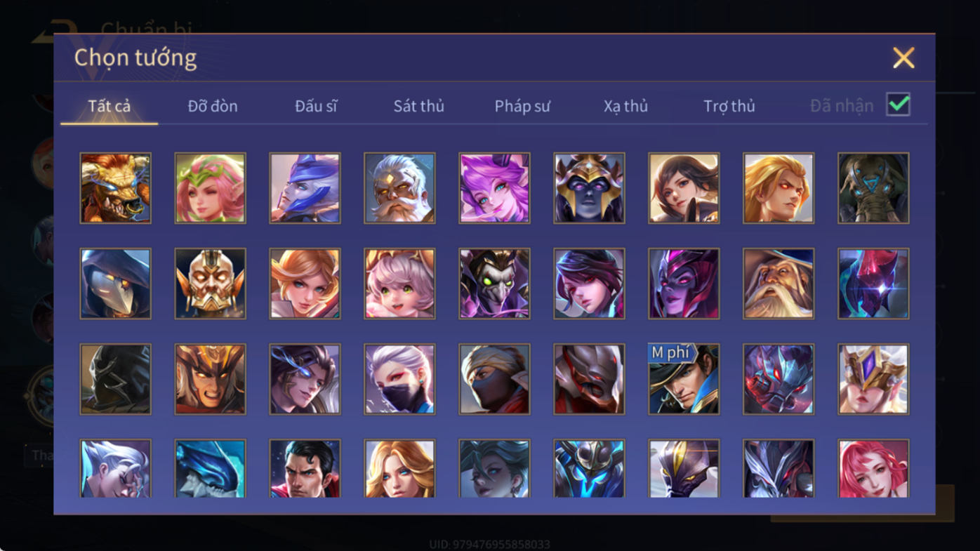The width and height of the screenshot is (980, 551).
Task: Switch to the Xạ thủ tab
Action: pyautogui.click(x=625, y=106)
